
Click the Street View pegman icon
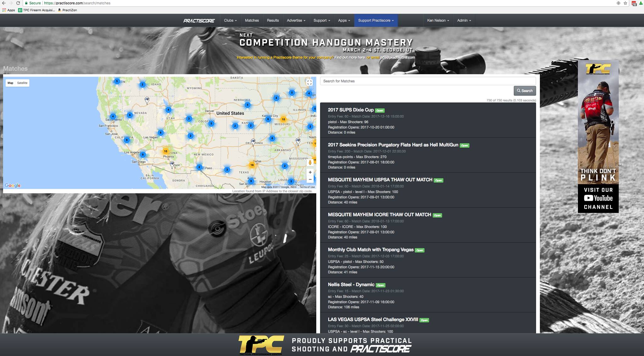click(310, 162)
